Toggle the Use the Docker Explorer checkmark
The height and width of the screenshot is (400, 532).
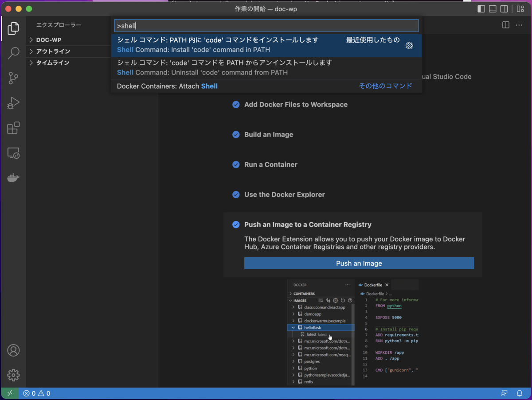tap(236, 195)
